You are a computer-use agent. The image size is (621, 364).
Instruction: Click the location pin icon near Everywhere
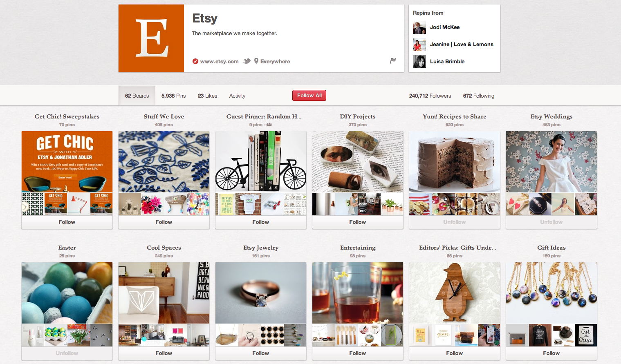point(256,61)
